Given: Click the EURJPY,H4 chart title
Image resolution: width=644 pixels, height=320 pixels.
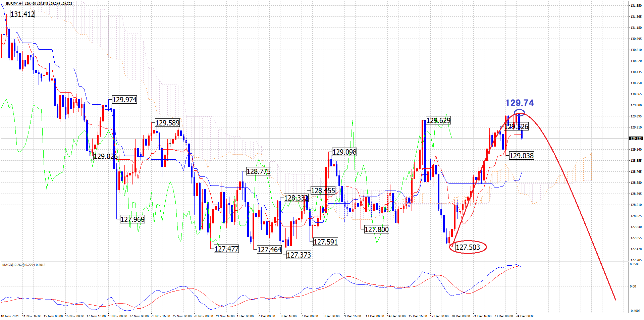Looking at the screenshot, I should (x=14, y=4).
